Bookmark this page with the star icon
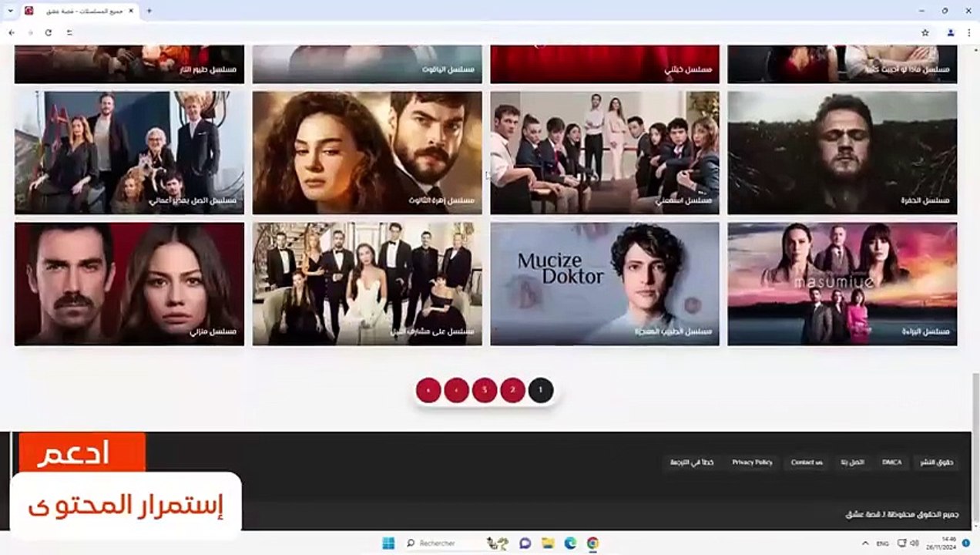Image resolution: width=980 pixels, height=555 pixels. tap(925, 32)
